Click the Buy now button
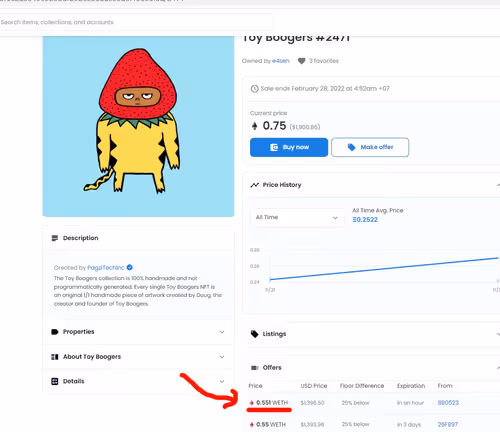This screenshot has height=432, width=500. pyautogui.click(x=289, y=147)
